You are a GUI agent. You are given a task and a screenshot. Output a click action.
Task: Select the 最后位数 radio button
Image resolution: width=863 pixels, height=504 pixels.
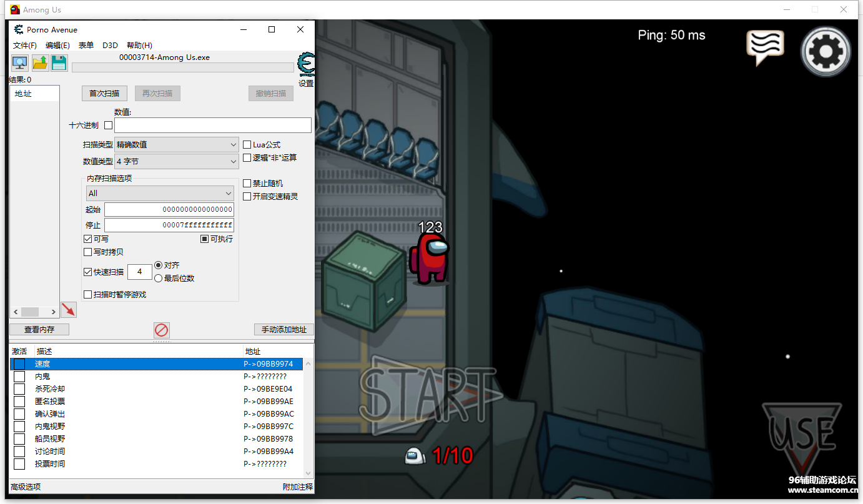pyautogui.click(x=159, y=279)
